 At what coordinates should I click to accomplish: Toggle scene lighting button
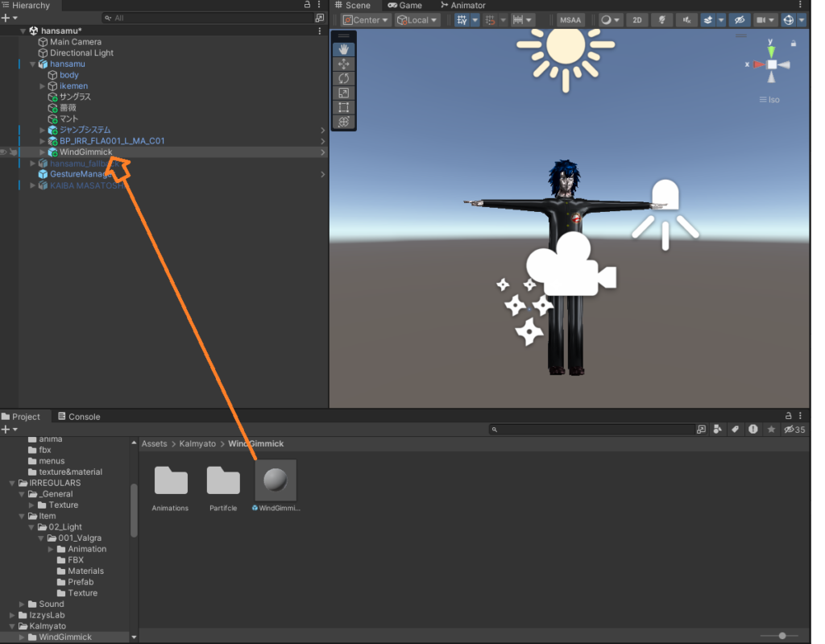[662, 20]
